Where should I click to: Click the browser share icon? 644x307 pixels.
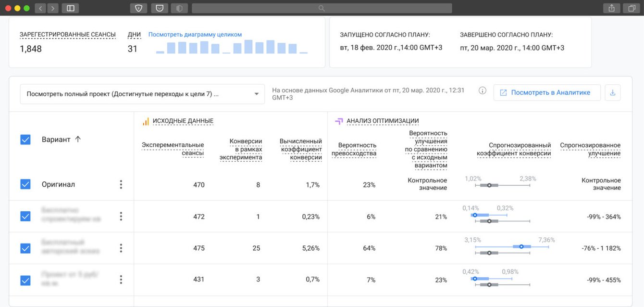pyautogui.click(x=611, y=8)
